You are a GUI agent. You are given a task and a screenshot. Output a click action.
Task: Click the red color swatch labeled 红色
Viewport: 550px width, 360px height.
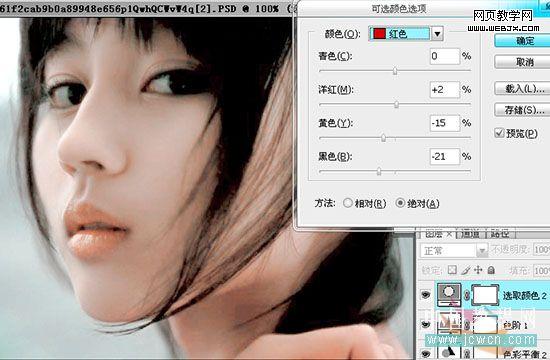(379, 34)
